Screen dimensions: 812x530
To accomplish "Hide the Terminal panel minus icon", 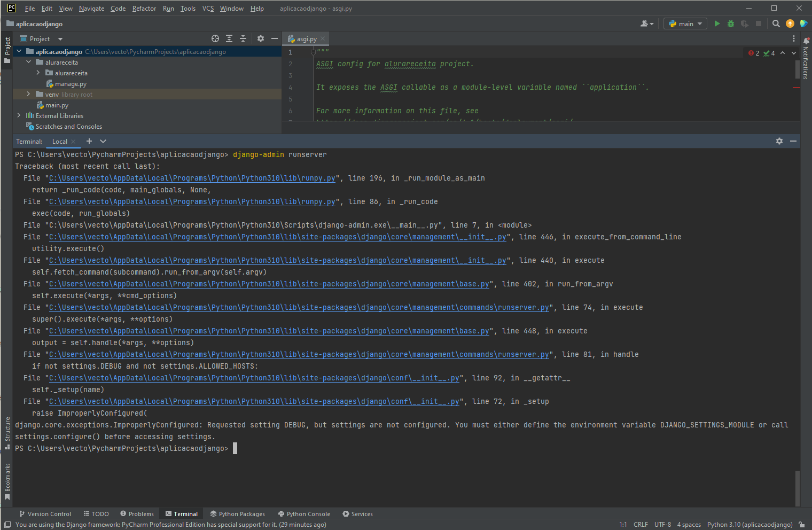I will coord(793,141).
